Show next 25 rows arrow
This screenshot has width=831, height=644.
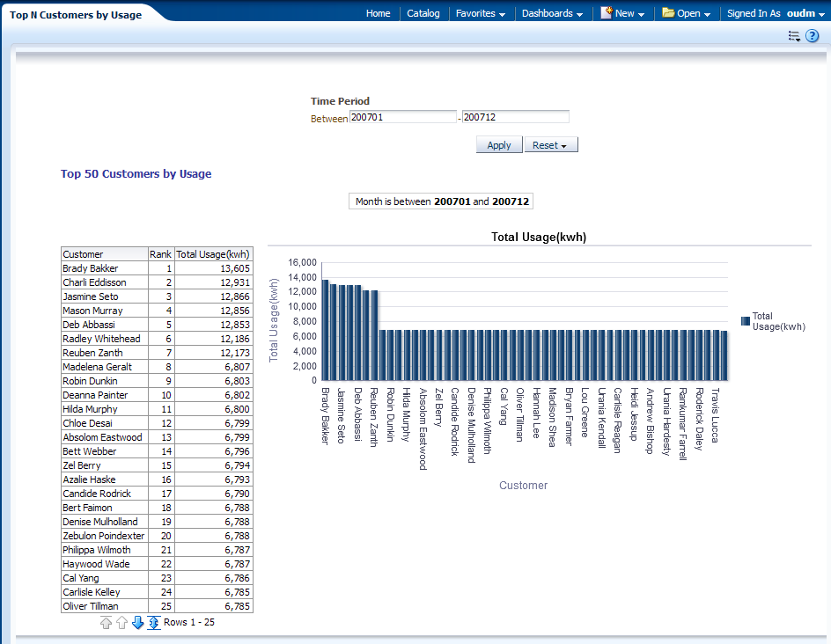pyautogui.click(x=138, y=623)
